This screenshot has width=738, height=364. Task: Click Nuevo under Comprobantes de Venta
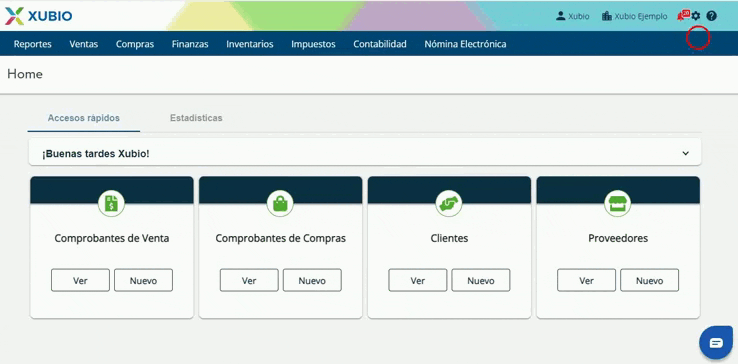[x=144, y=280]
